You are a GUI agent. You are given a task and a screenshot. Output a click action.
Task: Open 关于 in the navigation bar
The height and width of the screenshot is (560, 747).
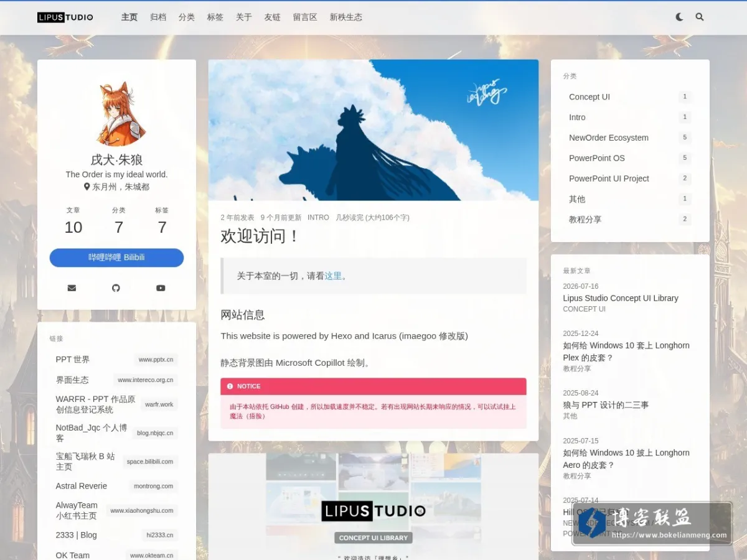tap(244, 17)
